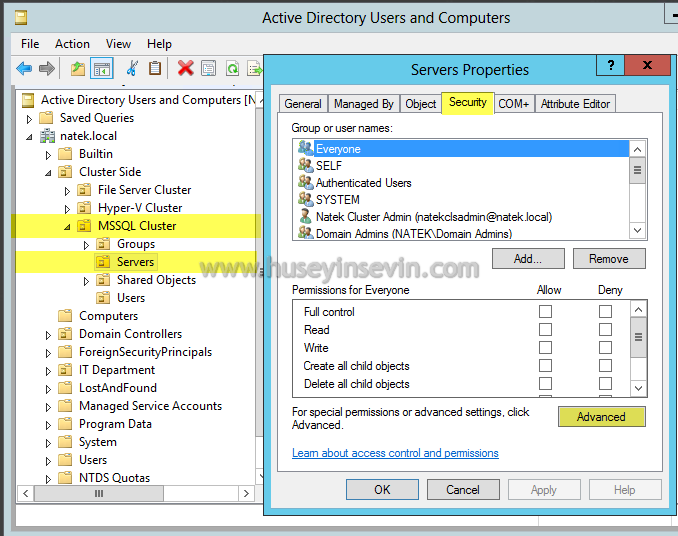
Task: Expand the File Server Cluster OU
Action: [67, 191]
